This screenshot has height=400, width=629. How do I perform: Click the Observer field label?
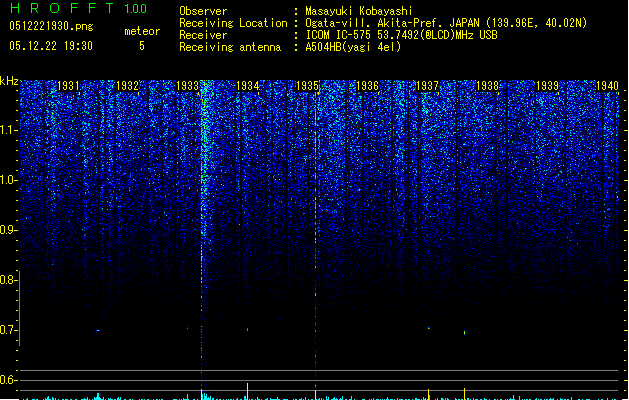click(x=203, y=11)
